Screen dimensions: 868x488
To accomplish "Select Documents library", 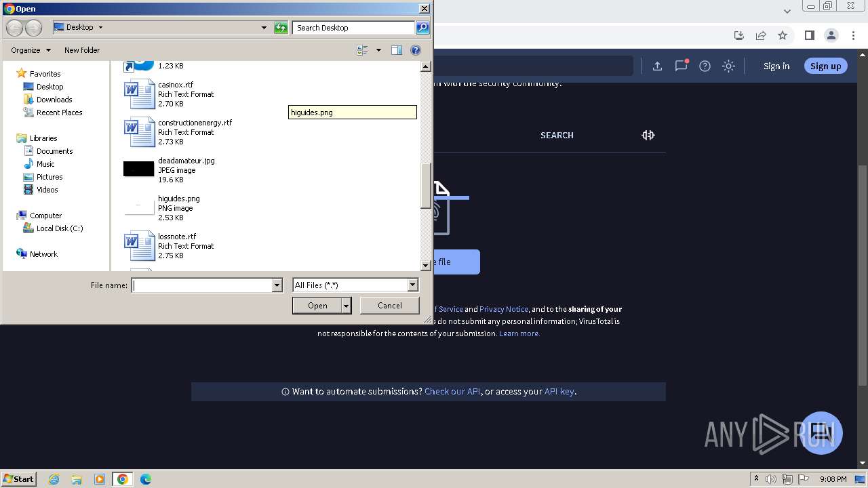I will pos(54,151).
